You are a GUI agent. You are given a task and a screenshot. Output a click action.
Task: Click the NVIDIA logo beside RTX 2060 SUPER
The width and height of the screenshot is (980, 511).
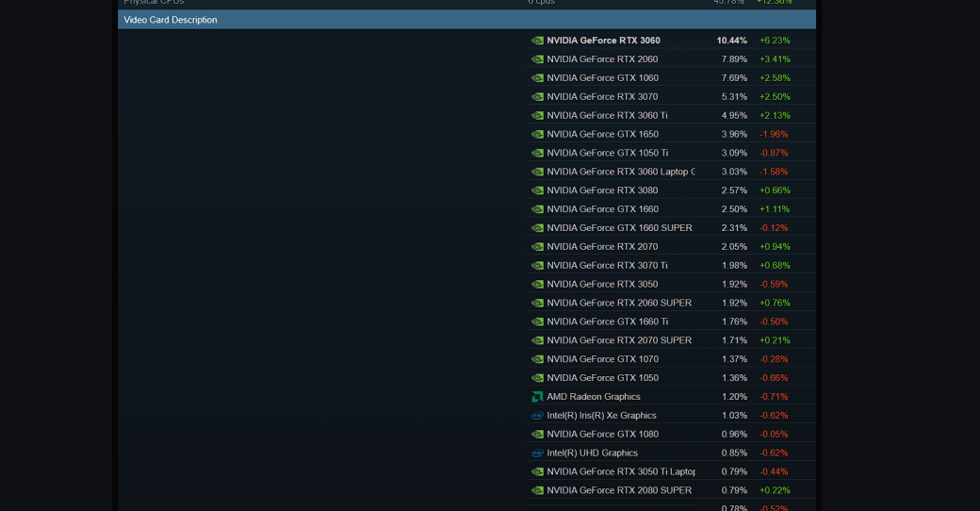click(537, 303)
